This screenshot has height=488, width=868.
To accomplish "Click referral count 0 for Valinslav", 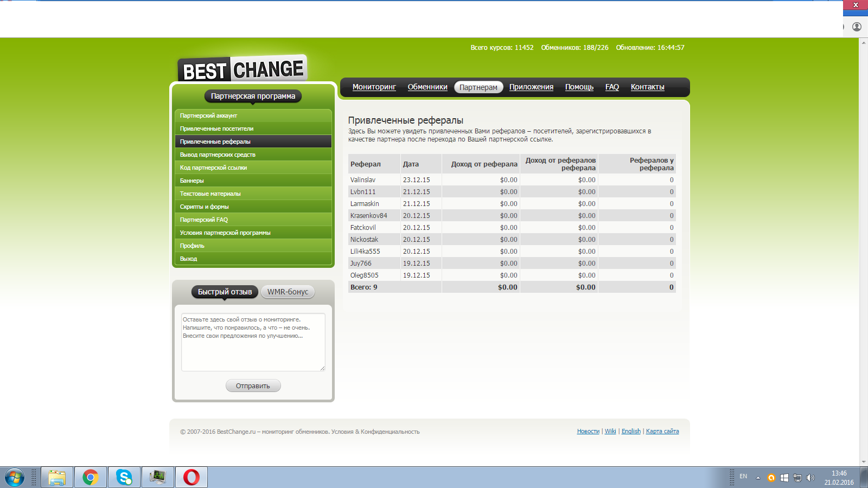I will pyautogui.click(x=672, y=179).
